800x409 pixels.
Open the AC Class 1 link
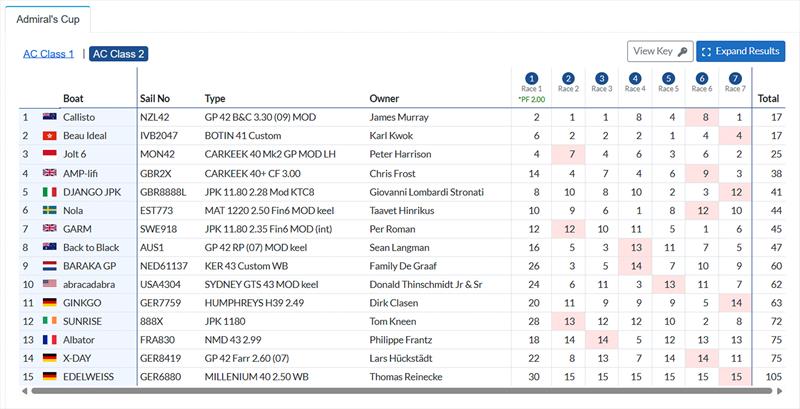tap(48, 54)
